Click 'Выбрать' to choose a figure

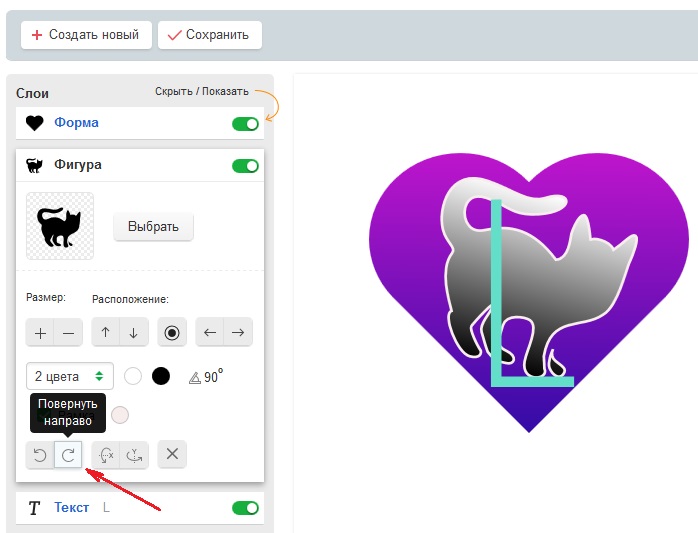click(x=153, y=227)
